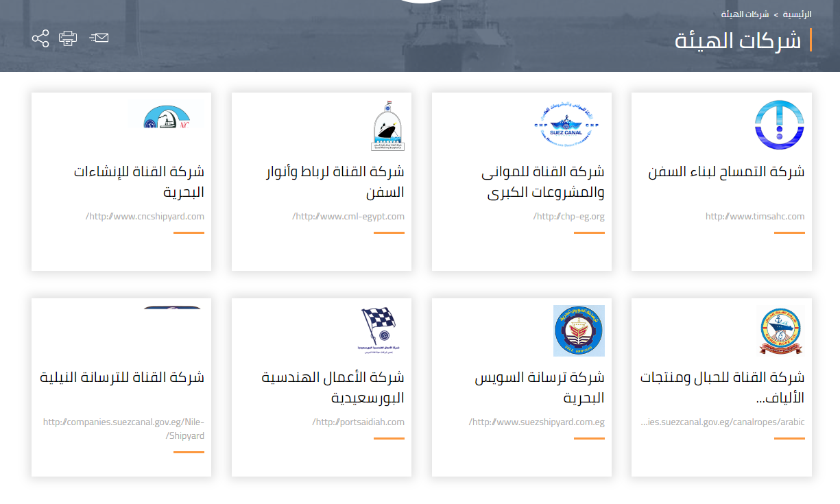Select the شركة التمساح لبناء السفن title

[726, 172]
